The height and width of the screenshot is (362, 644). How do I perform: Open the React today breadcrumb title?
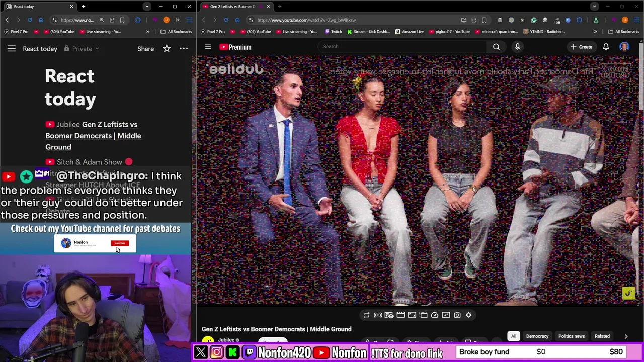40,49
